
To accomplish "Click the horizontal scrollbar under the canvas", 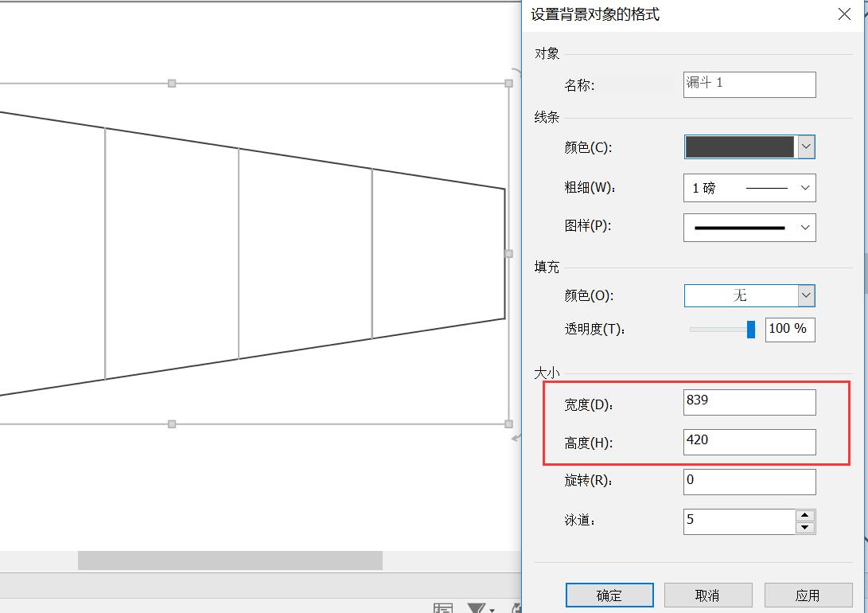I will click(230, 560).
